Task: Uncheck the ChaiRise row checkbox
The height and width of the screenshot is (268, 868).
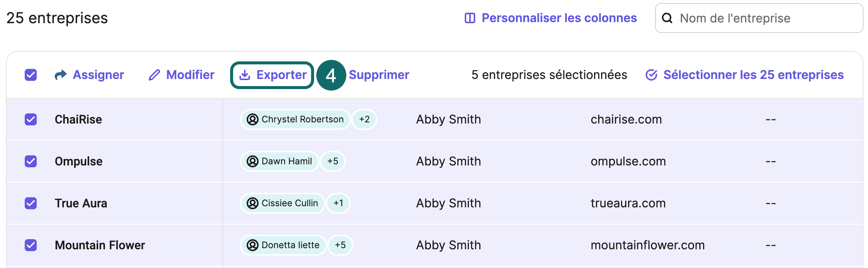Action: pyautogui.click(x=31, y=119)
